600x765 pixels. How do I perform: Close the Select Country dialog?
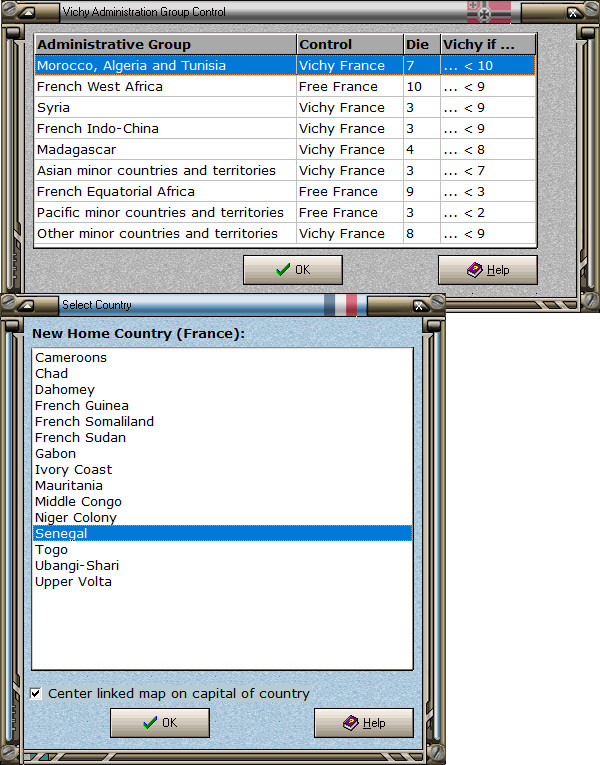click(x=419, y=306)
